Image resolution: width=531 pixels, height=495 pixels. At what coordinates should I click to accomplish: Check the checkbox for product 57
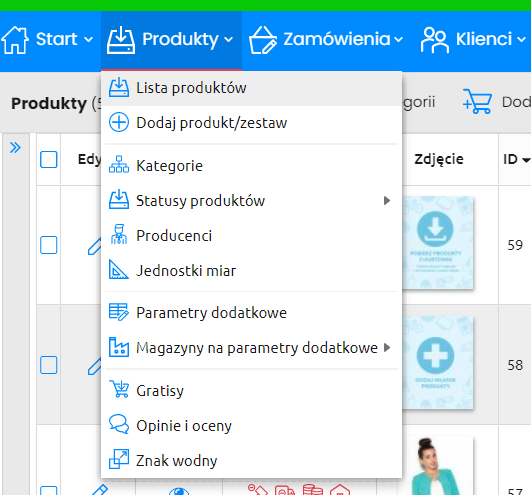(49, 491)
